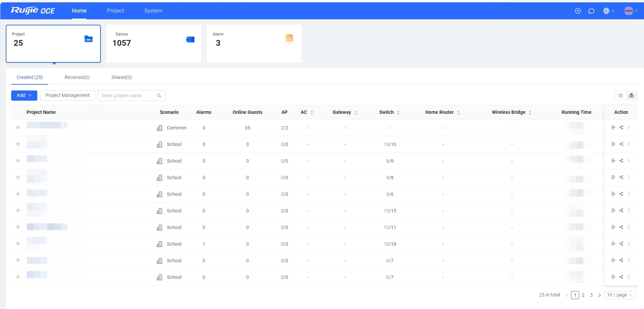The image size is (644, 309).
Task: Select the Device summary card showing 1057
Action: 154,44
